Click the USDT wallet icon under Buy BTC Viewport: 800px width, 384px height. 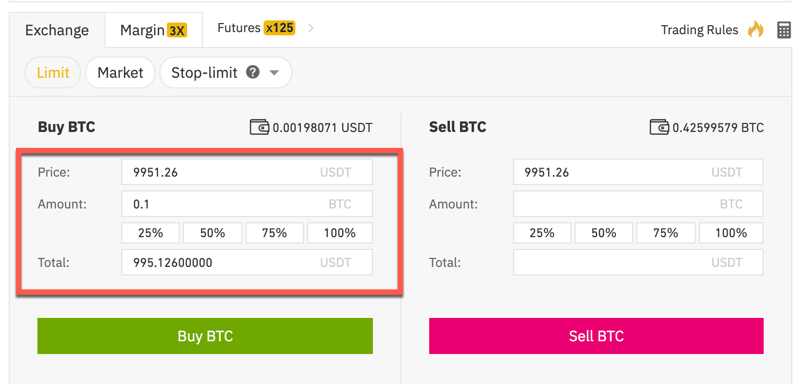[x=259, y=127]
